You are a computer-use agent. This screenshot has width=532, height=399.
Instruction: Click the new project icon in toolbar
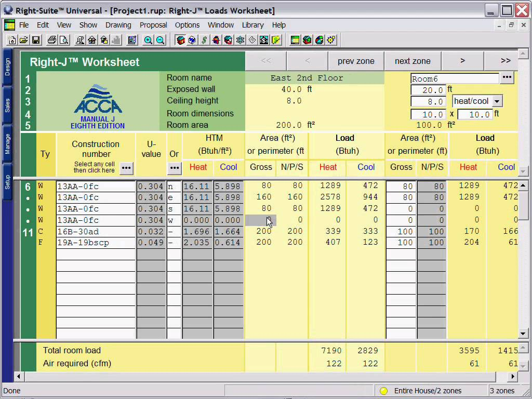pyautogui.click(x=12, y=40)
